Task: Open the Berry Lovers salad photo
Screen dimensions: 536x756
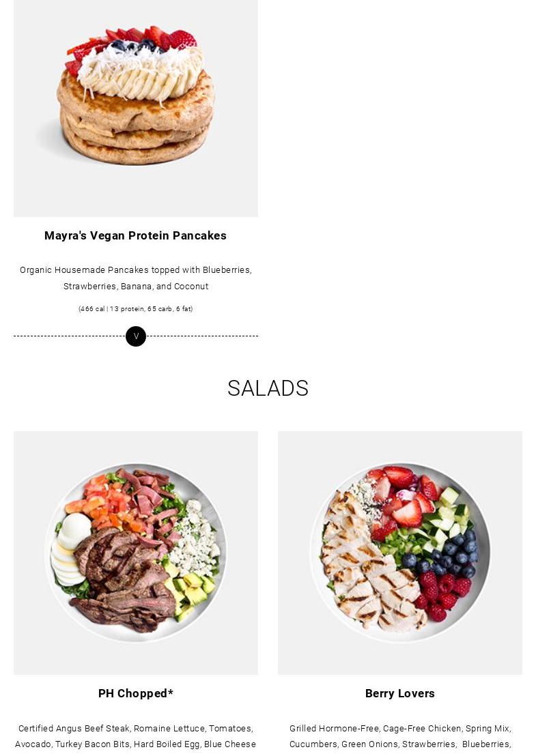Action: [400, 553]
